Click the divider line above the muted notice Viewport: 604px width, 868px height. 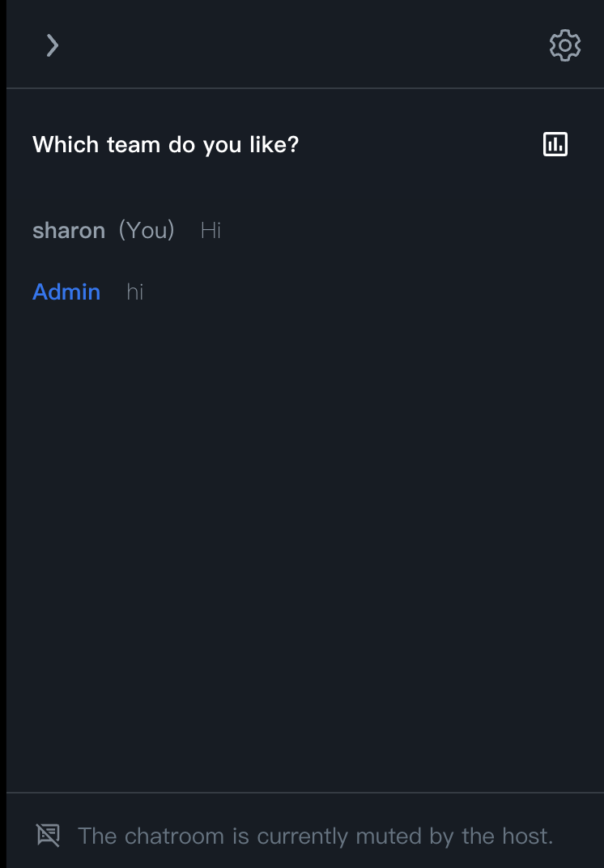[x=304, y=792]
